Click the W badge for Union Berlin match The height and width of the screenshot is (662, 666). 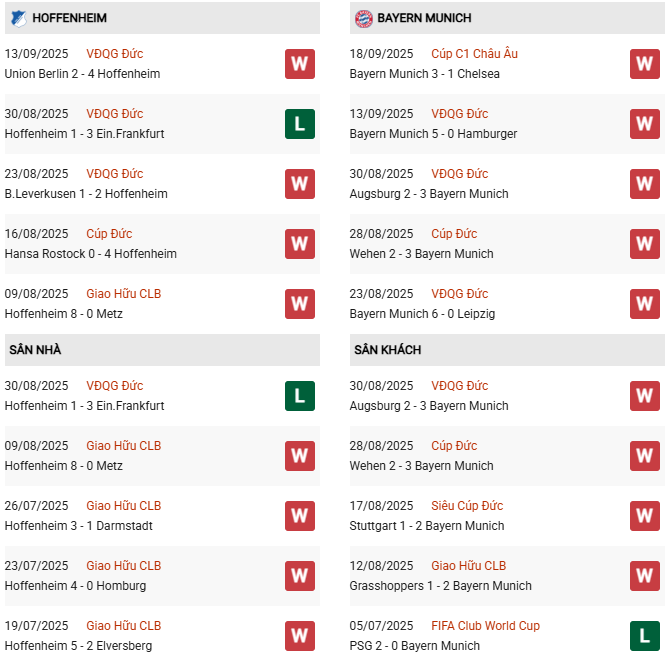coord(299,64)
